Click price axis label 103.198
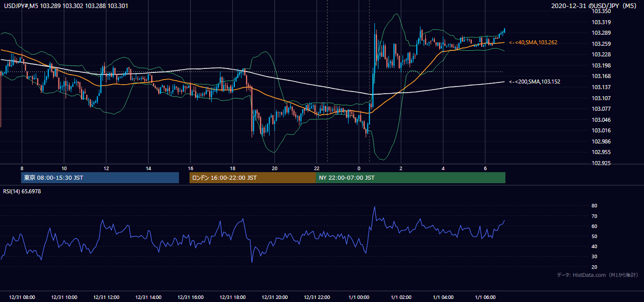This screenshot has width=644, height=302. click(x=601, y=65)
